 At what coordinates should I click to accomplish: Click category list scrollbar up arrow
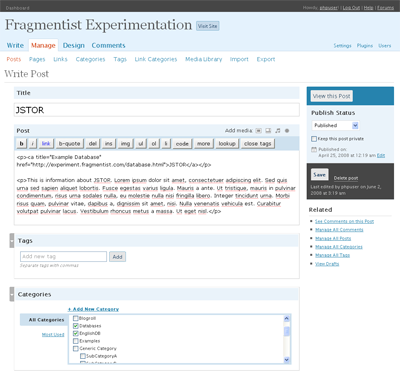pyautogui.click(x=287, y=318)
